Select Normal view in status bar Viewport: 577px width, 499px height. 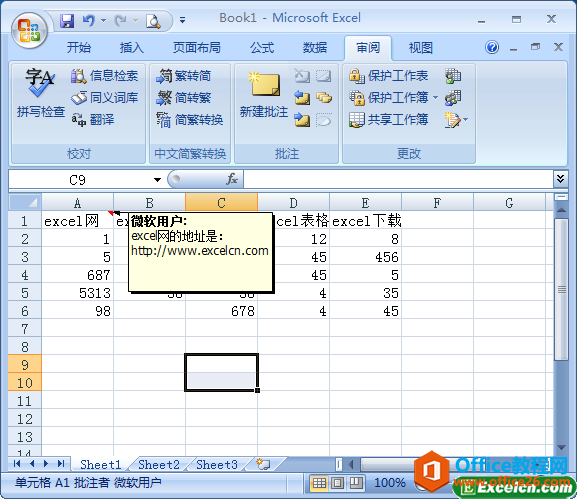pyautogui.click(x=319, y=483)
